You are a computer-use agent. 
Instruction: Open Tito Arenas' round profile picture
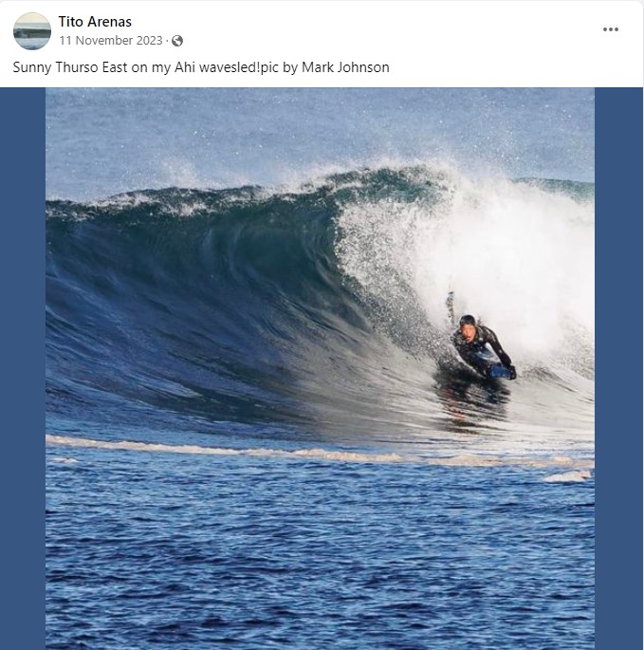[32, 31]
